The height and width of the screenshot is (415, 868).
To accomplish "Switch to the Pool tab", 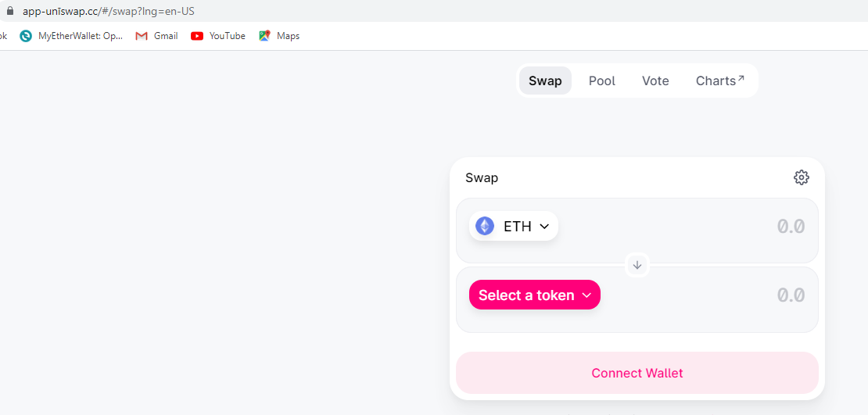I will pos(601,80).
